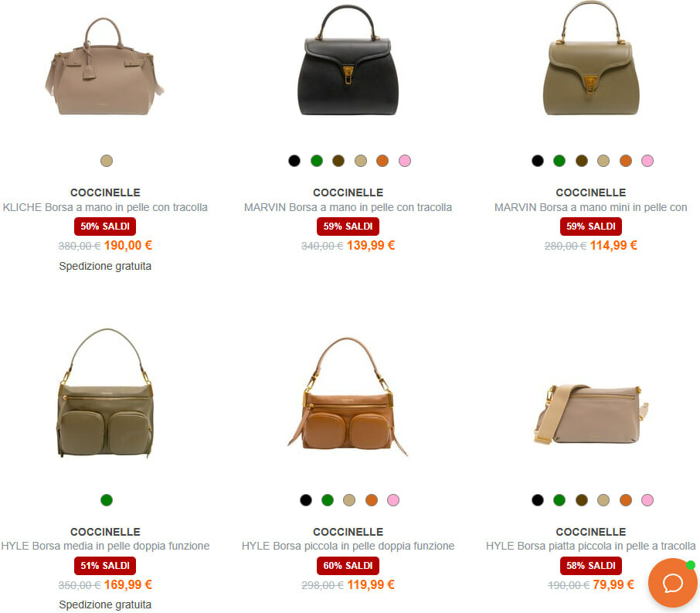Click 60% SALDI badge on HYLE piccola
Viewport: 700px width, 613px height.
click(348, 566)
